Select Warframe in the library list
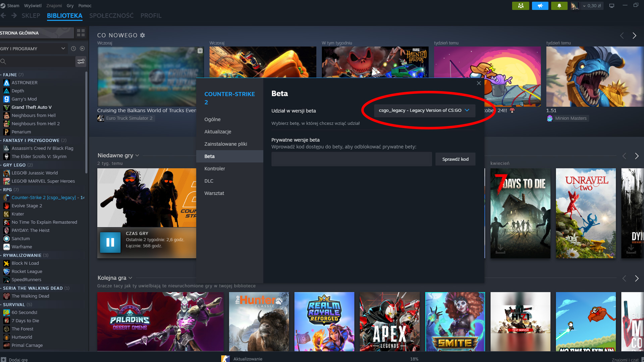 22,247
